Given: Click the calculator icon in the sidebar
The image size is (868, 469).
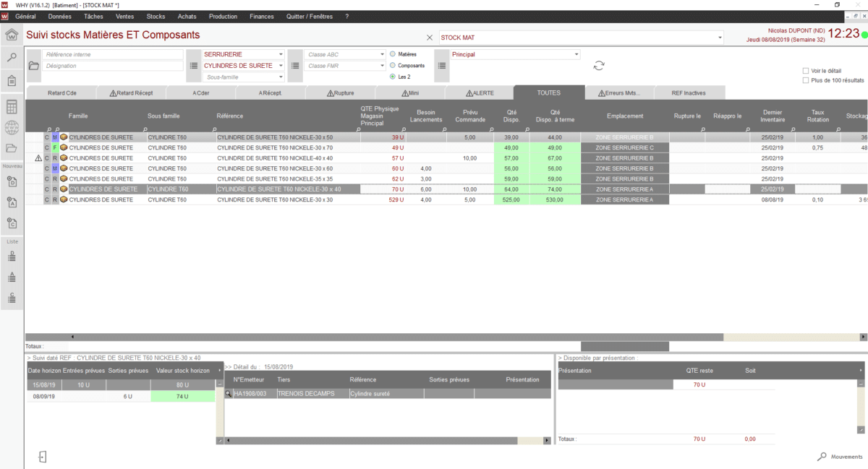Looking at the screenshot, I should coord(12,107).
